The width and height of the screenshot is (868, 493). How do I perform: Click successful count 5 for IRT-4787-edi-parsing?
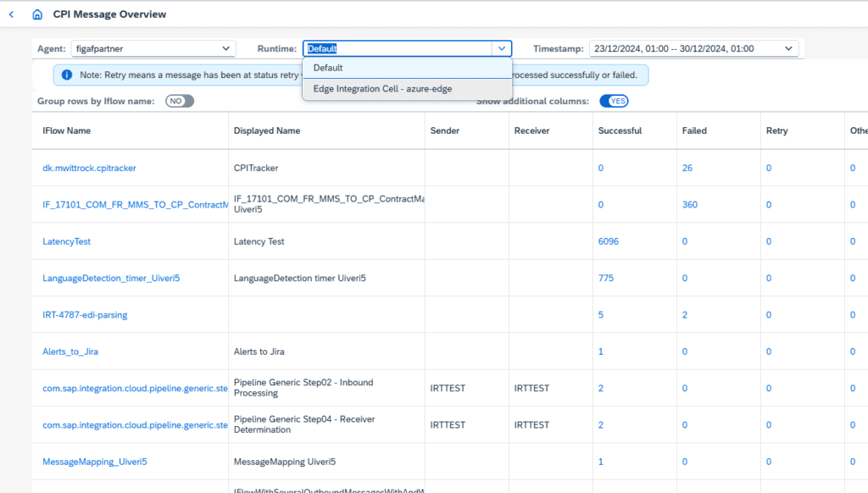(x=601, y=315)
